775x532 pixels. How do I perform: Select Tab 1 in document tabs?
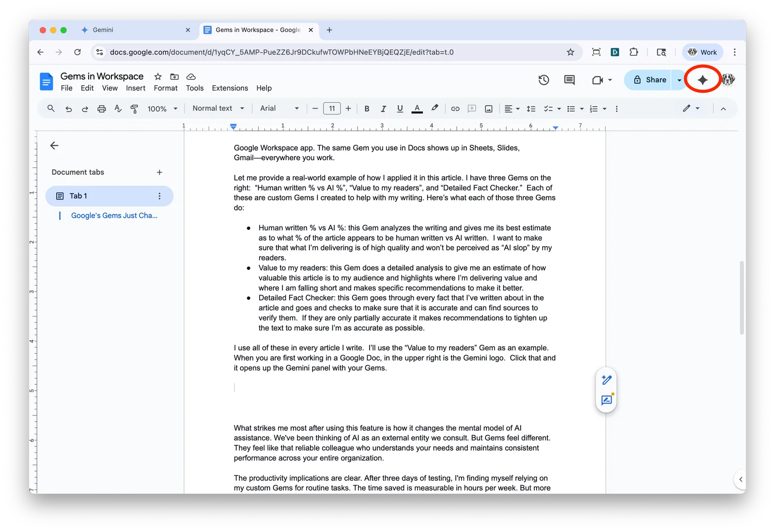(x=109, y=196)
